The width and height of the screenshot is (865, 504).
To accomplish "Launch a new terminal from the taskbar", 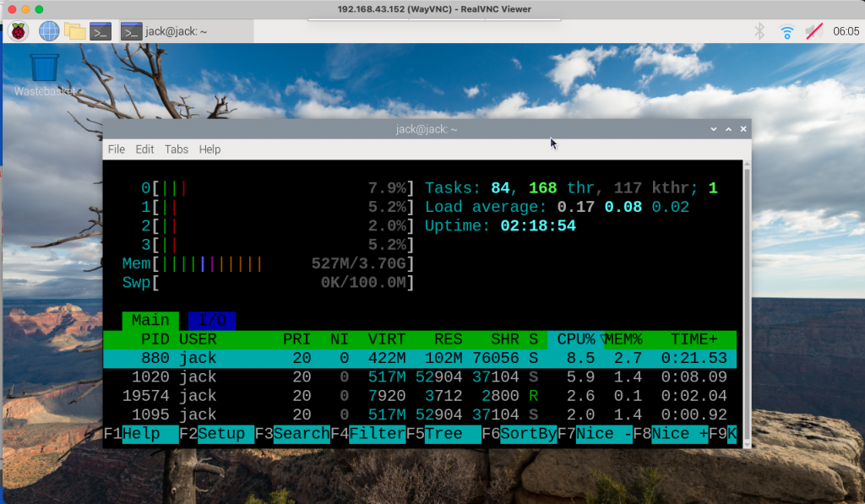I will coord(101,32).
